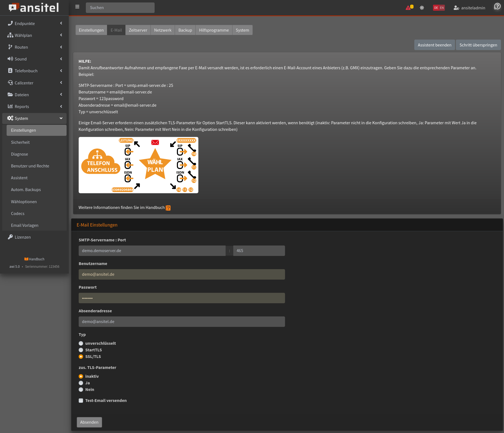504x433 pixels.
Task: Click the warning alert icon in the header
Action: pos(409,8)
